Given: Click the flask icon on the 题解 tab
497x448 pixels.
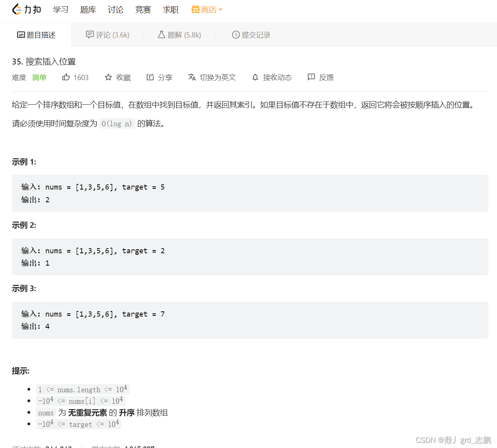Looking at the screenshot, I should [161, 35].
